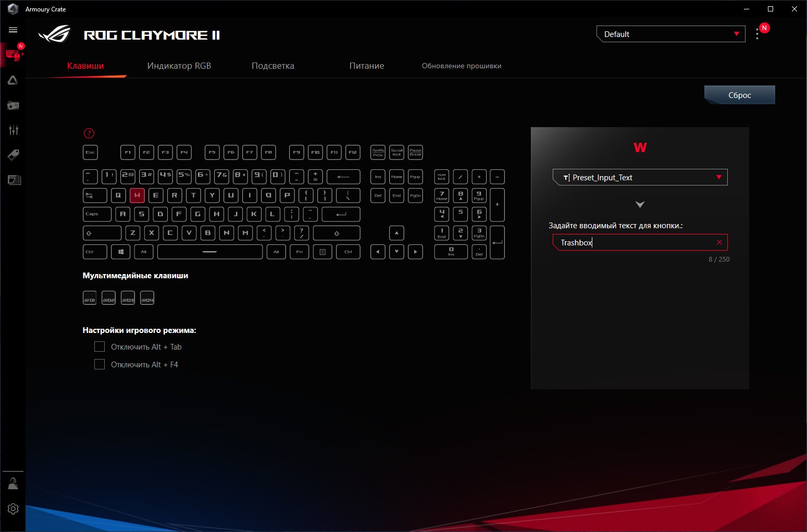Select the Windows logo key

pyautogui.click(x=121, y=252)
